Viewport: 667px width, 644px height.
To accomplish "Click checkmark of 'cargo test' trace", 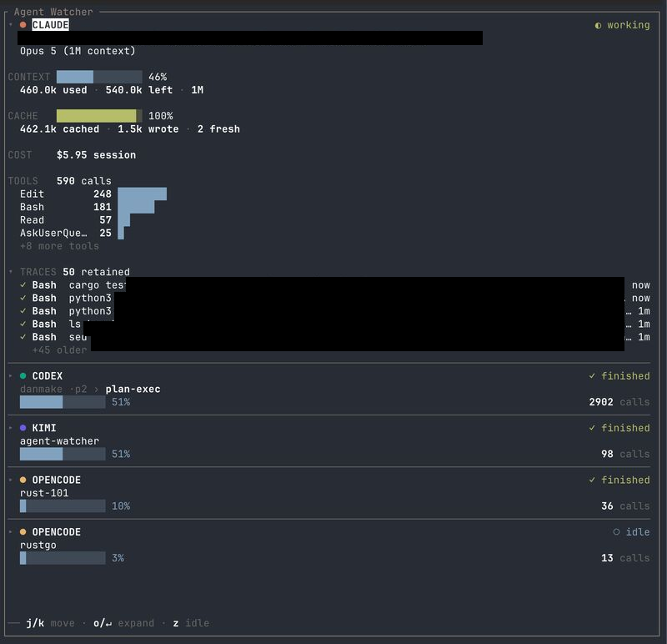I will click(23, 284).
